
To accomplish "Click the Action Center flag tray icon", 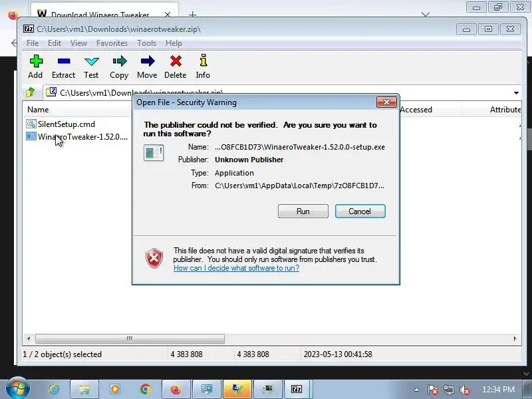I will point(432,390).
